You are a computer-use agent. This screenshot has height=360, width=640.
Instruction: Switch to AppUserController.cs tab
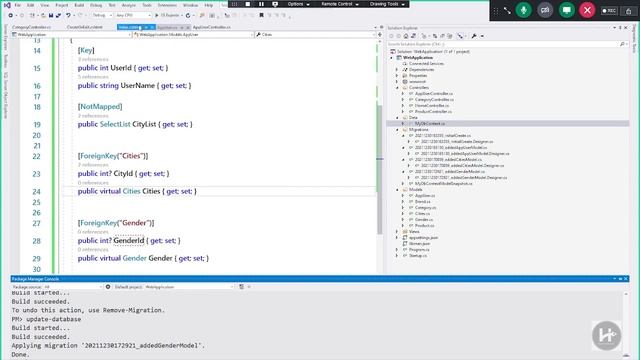tap(211, 27)
